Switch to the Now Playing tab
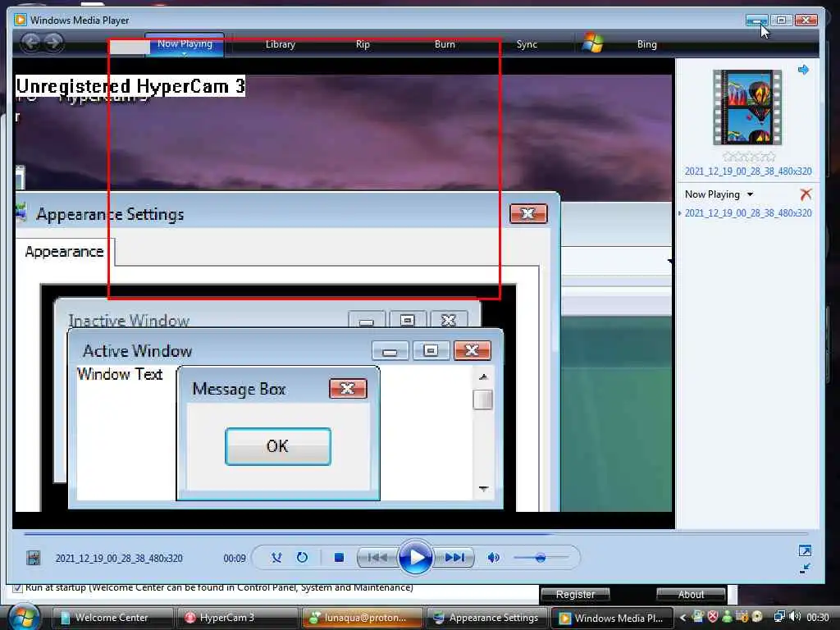The height and width of the screenshot is (630, 840). 185,43
